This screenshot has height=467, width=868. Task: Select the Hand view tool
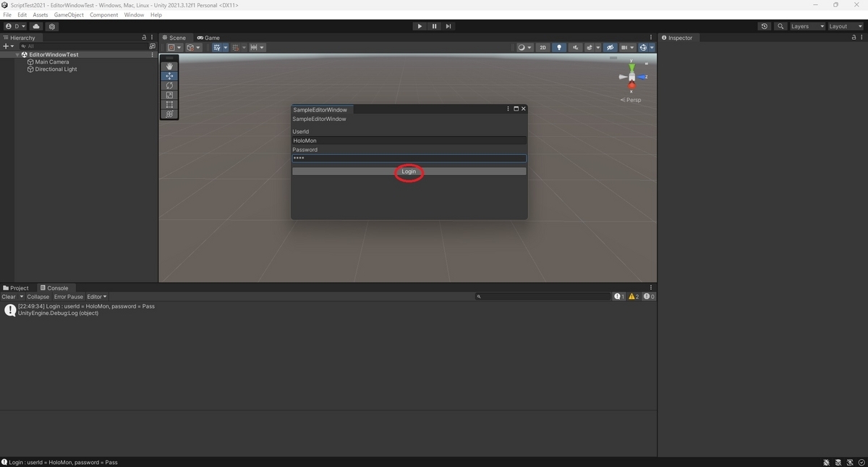169,66
